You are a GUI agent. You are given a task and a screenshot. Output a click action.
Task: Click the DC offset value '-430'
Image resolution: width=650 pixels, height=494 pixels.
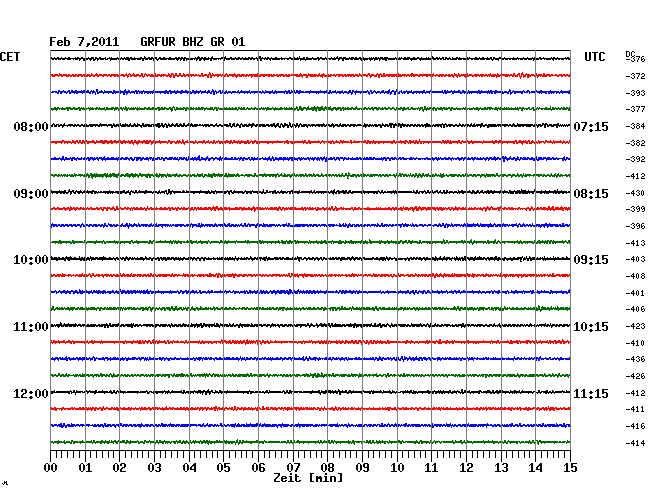coord(635,193)
